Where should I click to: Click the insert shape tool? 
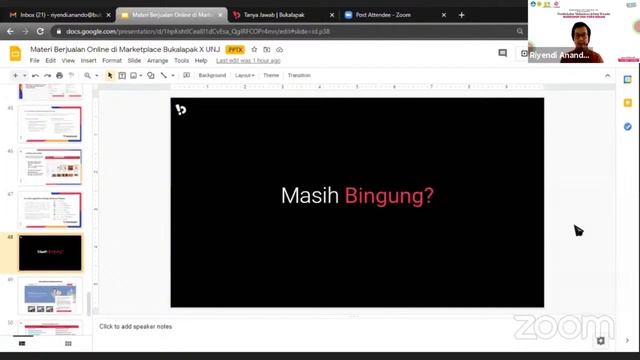click(x=151, y=76)
